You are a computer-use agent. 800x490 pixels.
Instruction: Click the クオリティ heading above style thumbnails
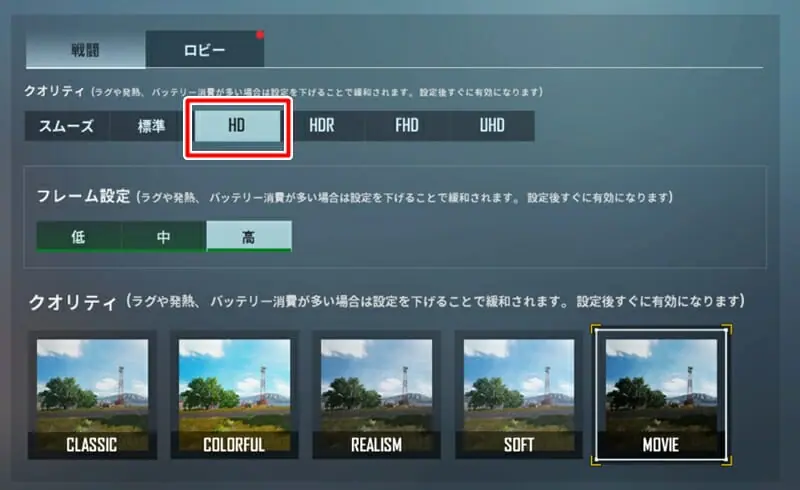pyautogui.click(x=73, y=302)
